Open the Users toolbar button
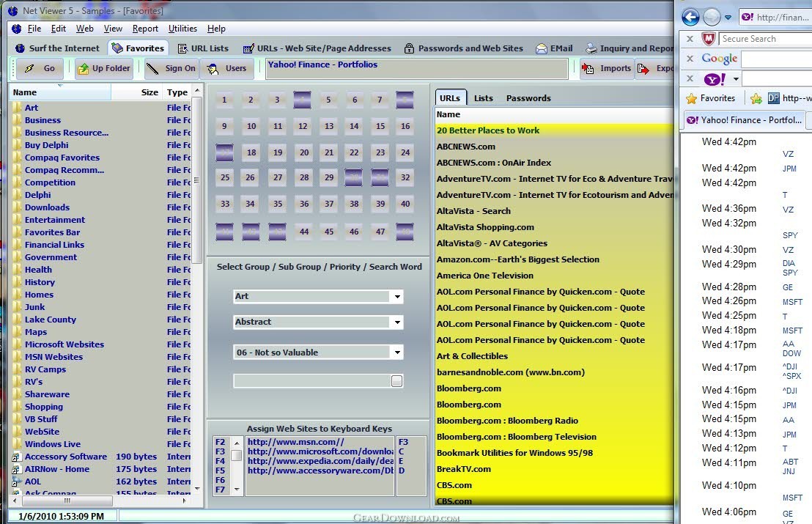Viewport: 812px width, 524px height. pos(227,68)
